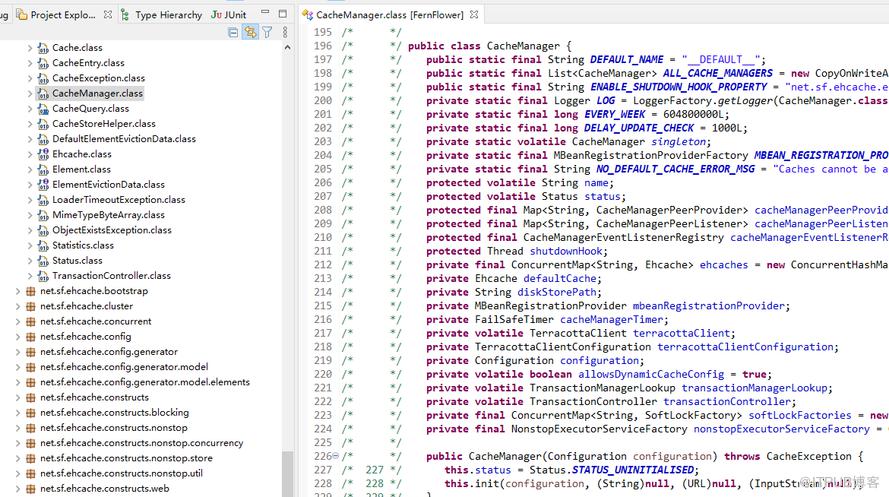This screenshot has height=497, width=889.
Task: Expand the Cache.class tree node
Action: pyautogui.click(x=29, y=48)
